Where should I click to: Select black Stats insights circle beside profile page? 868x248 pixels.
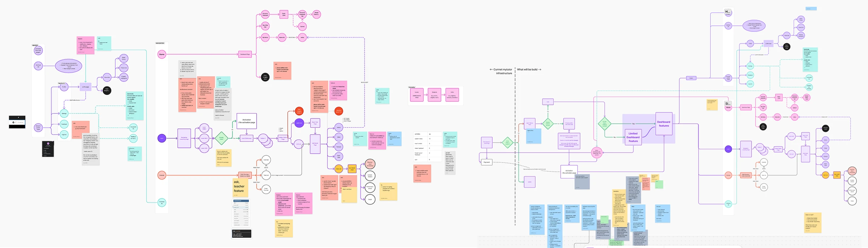click(x=107, y=90)
